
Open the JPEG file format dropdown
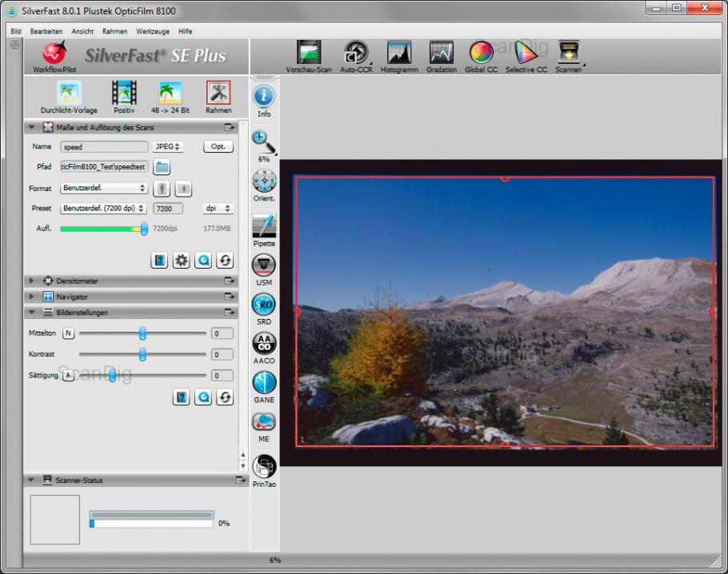(168, 147)
